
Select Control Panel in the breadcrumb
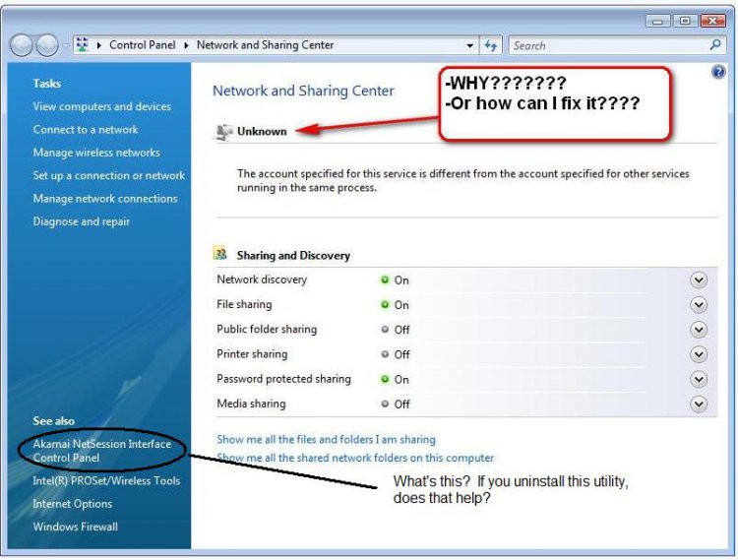142,45
